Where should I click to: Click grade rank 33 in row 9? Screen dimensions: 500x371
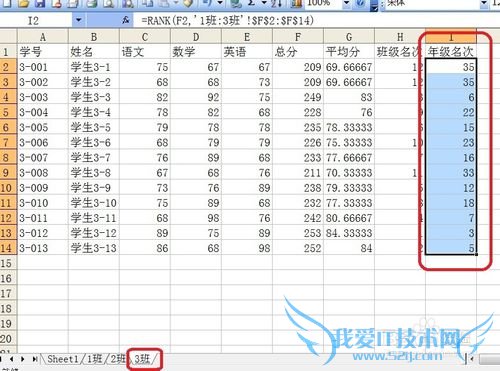pos(451,173)
